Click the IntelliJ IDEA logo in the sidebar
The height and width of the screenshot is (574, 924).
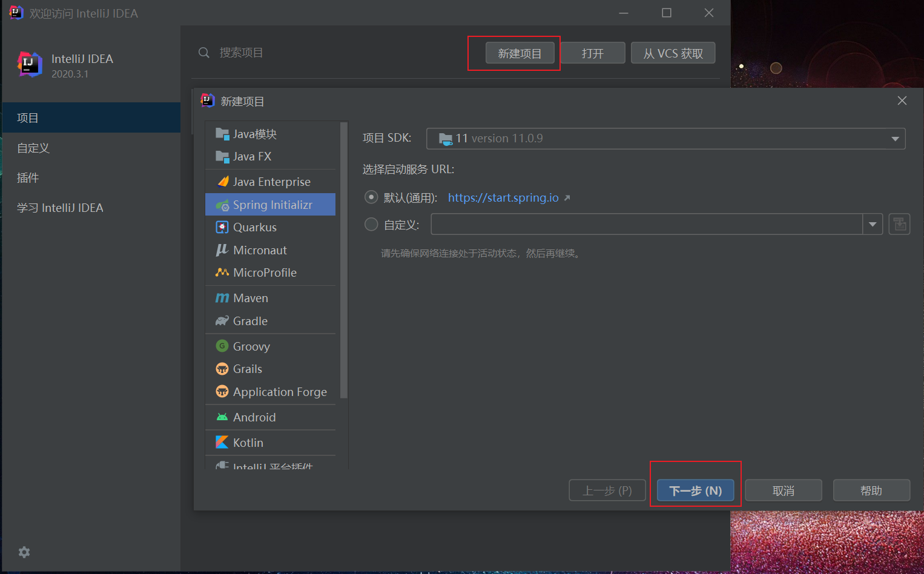pos(29,65)
